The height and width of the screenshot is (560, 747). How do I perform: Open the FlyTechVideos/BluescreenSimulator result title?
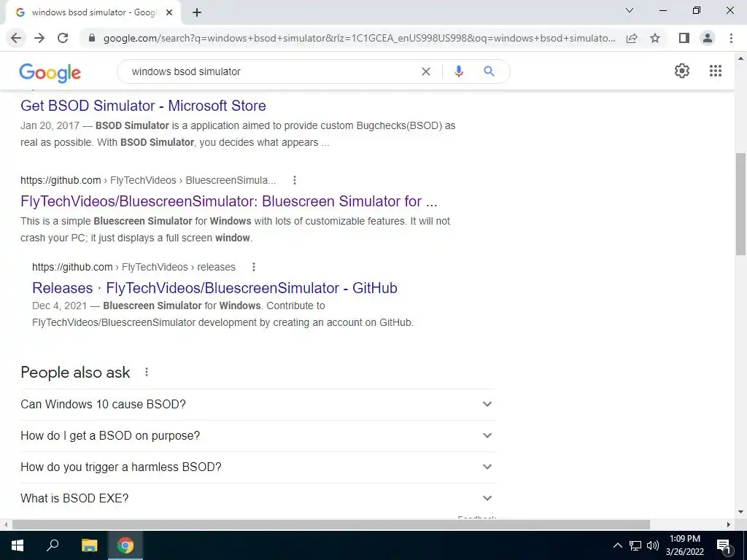click(x=228, y=201)
